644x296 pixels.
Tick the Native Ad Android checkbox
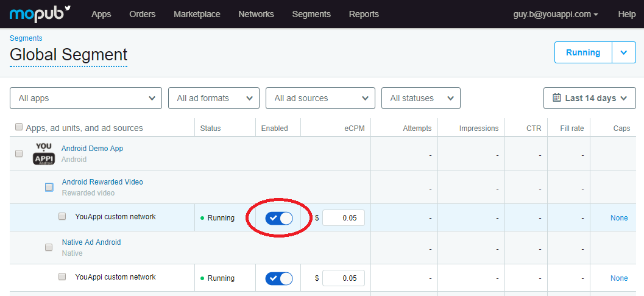pyautogui.click(x=49, y=248)
